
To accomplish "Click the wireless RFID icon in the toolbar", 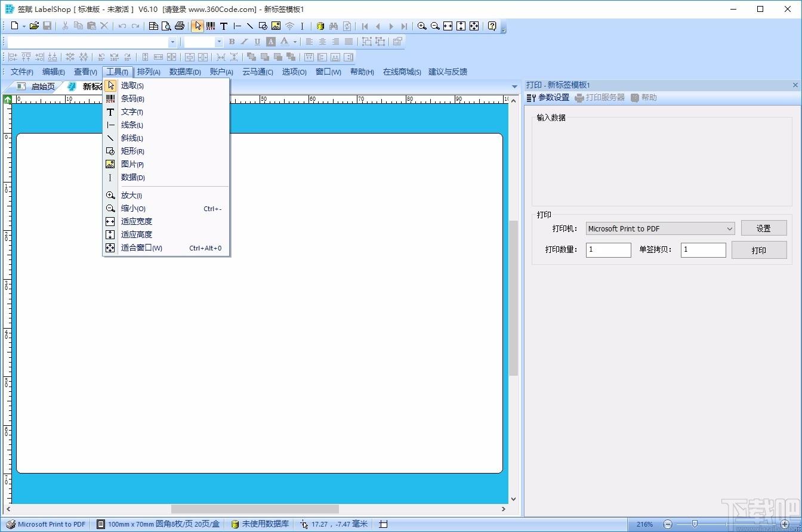I will pyautogui.click(x=289, y=26).
